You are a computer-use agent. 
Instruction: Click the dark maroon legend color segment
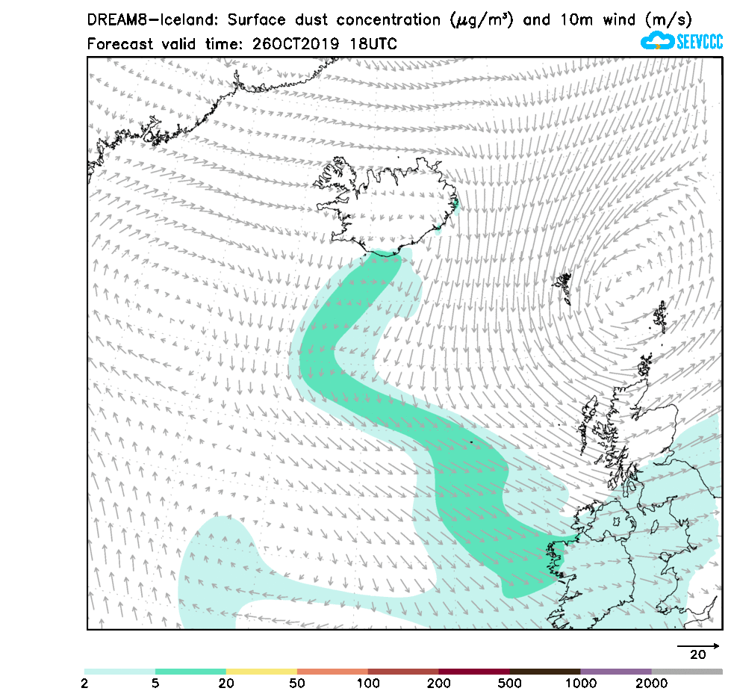[x=474, y=672]
